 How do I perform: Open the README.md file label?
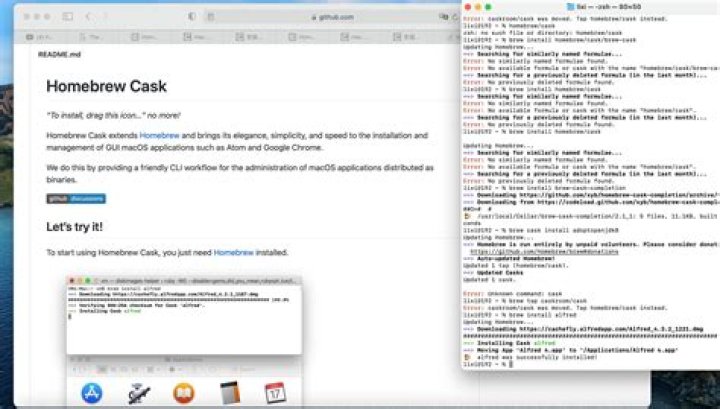(x=59, y=54)
